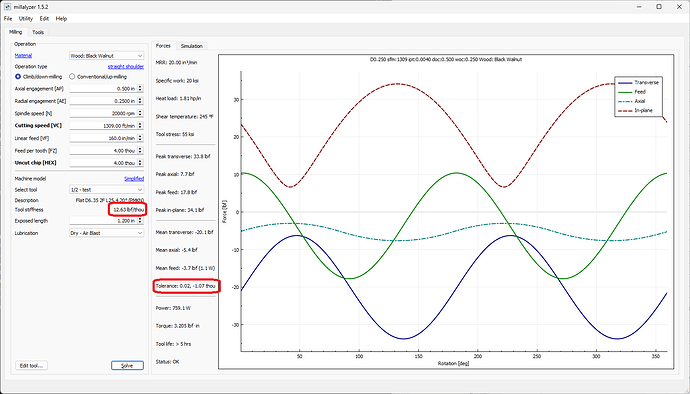Click the tool Description text
The height and width of the screenshot is (394, 690).
(x=110, y=200)
